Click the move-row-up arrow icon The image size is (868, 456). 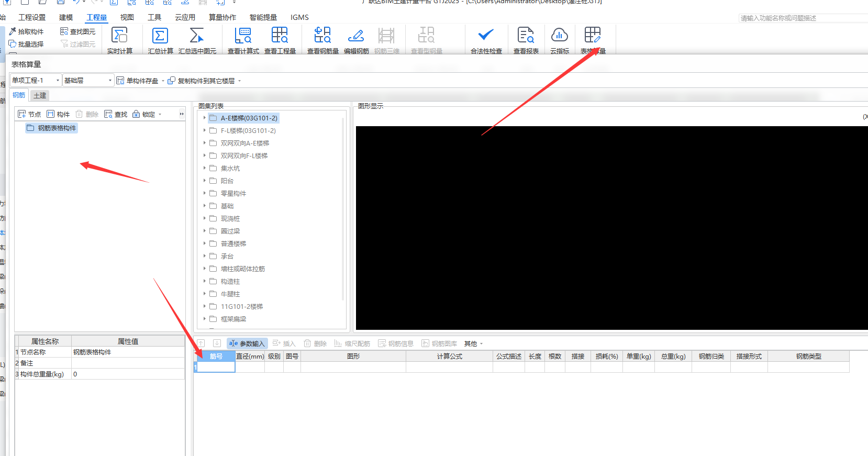pos(201,343)
